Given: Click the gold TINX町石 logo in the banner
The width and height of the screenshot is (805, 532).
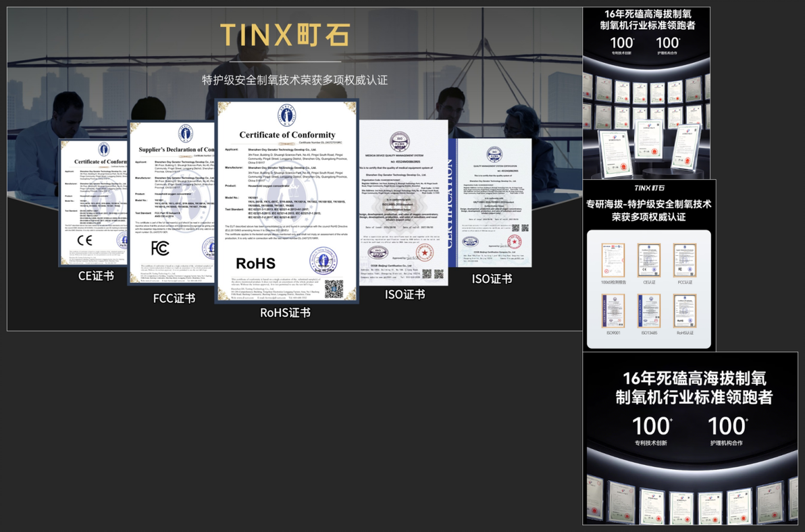Looking at the screenshot, I should click(x=286, y=35).
